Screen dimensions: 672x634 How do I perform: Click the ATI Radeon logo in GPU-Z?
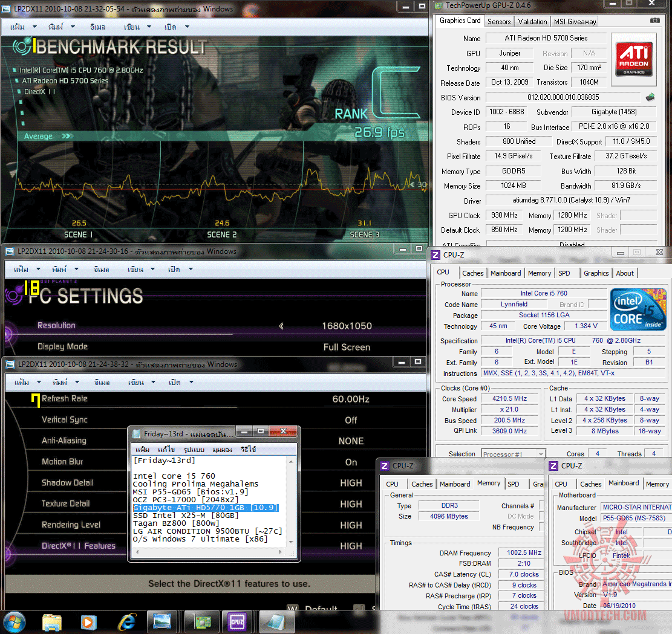[x=634, y=59]
